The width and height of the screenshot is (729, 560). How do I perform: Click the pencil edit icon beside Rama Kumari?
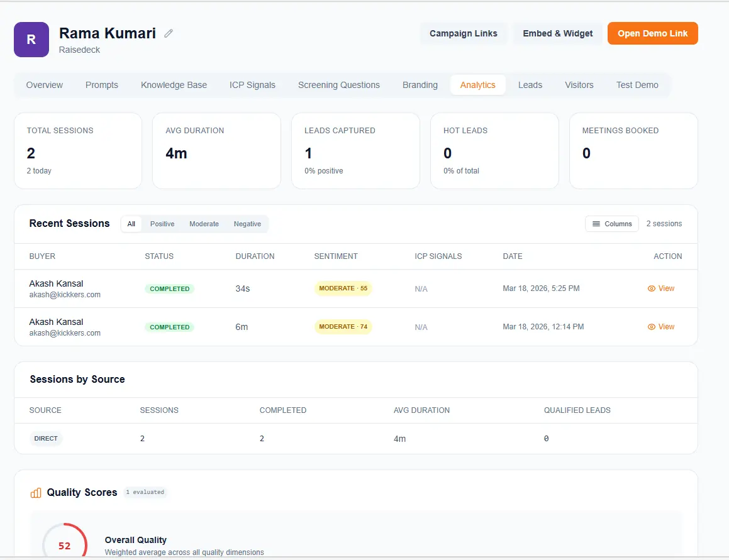[169, 33]
